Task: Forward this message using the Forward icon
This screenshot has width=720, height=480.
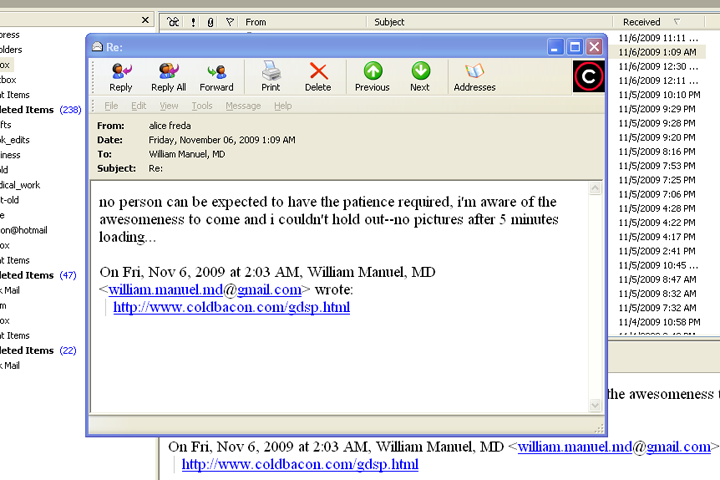Action: 216,77
